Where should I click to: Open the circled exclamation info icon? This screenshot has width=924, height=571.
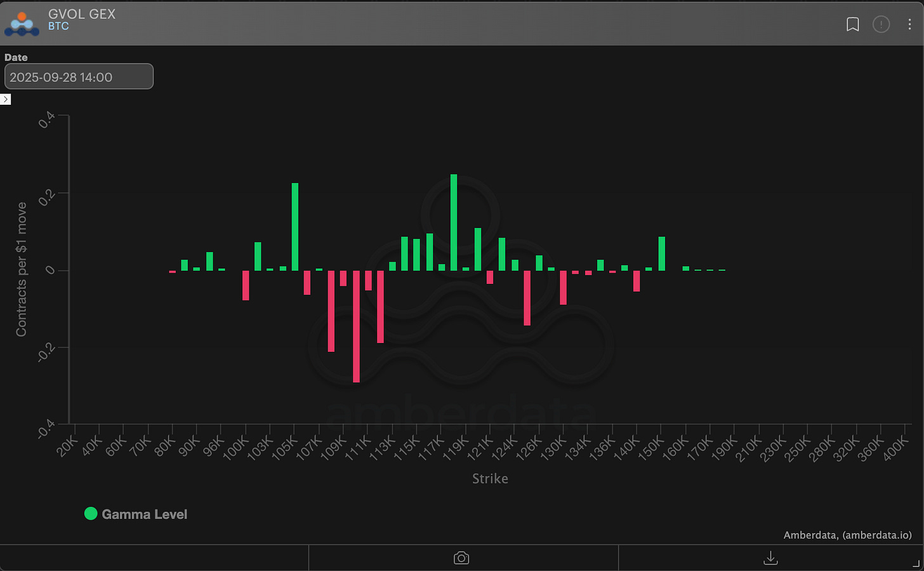[x=881, y=24]
